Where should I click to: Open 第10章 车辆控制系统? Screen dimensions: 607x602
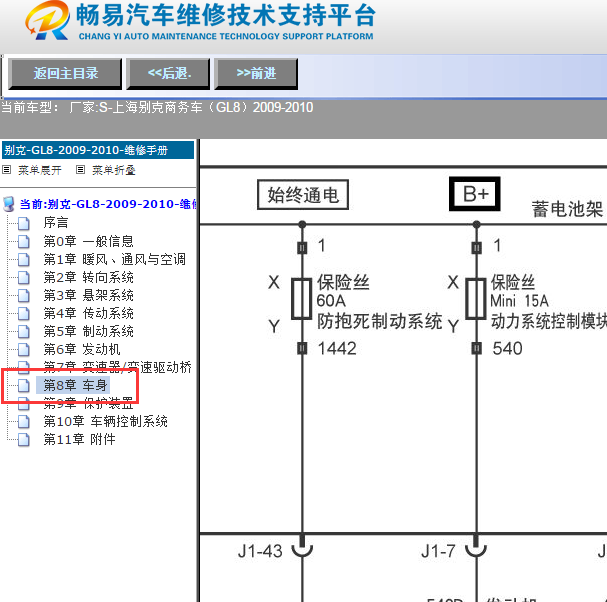105,421
